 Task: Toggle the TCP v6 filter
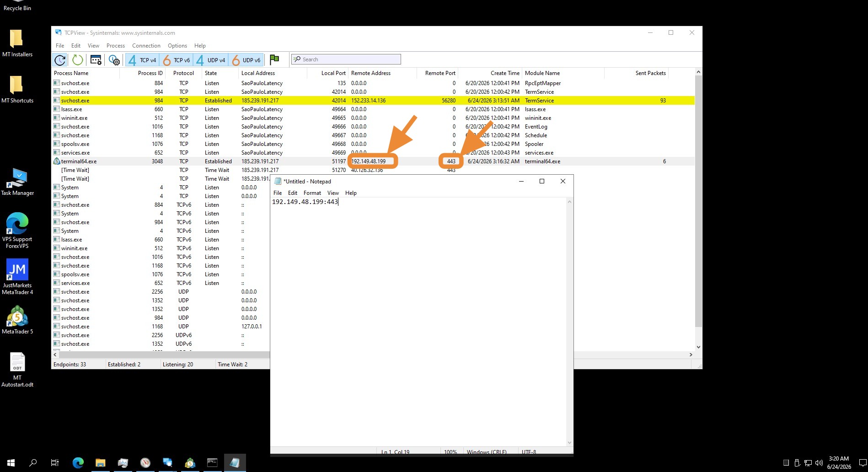pos(177,60)
